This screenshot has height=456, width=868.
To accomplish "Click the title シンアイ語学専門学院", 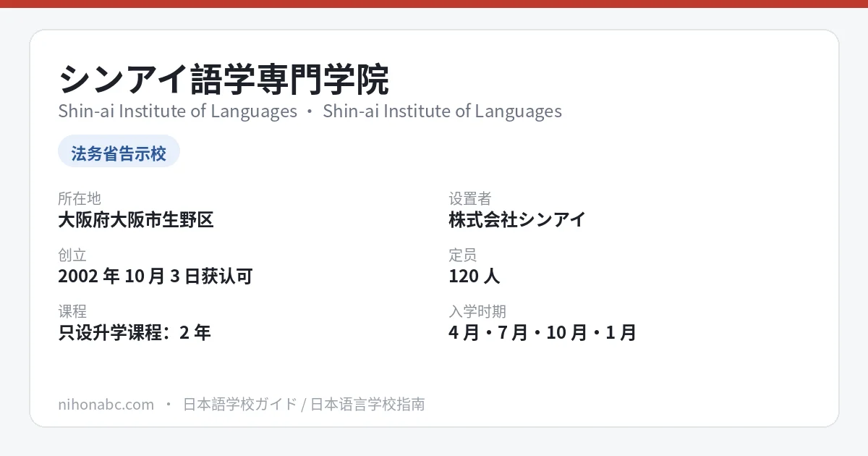I will point(224,80).
